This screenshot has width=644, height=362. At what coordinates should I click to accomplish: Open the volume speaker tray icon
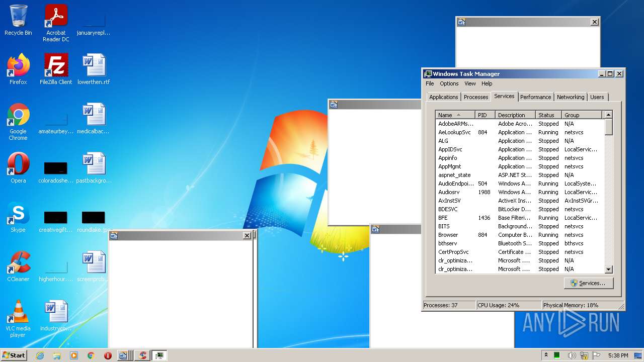(572, 355)
